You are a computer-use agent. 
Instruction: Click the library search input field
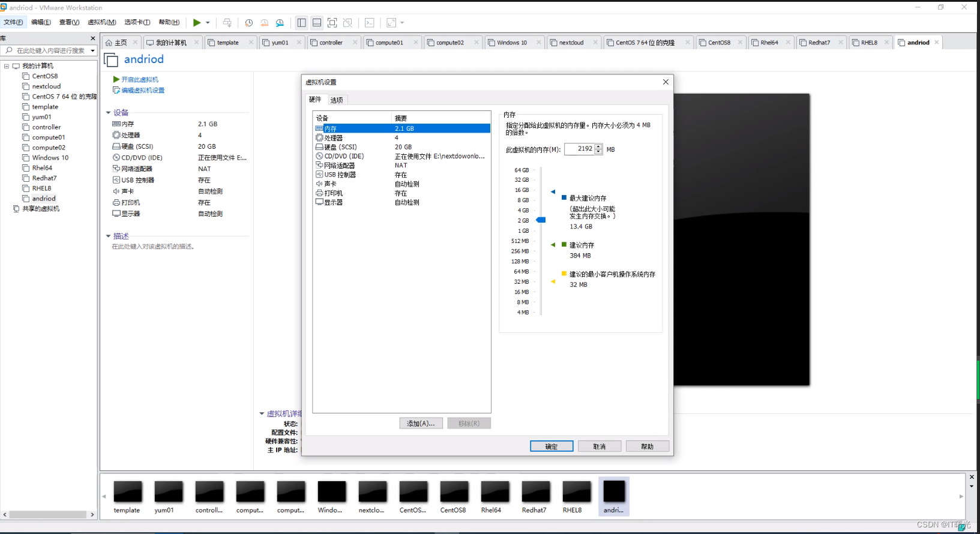[x=45, y=50]
